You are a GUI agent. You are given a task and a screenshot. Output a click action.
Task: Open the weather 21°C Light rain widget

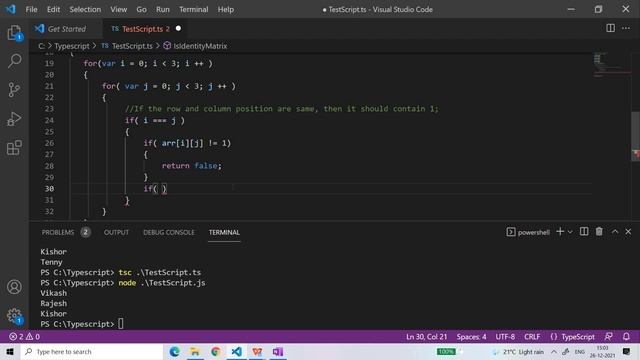[x=518, y=351]
